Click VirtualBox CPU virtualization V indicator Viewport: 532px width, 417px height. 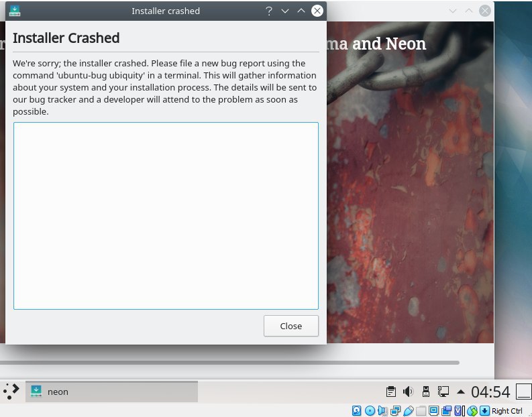click(x=459, y=411)
